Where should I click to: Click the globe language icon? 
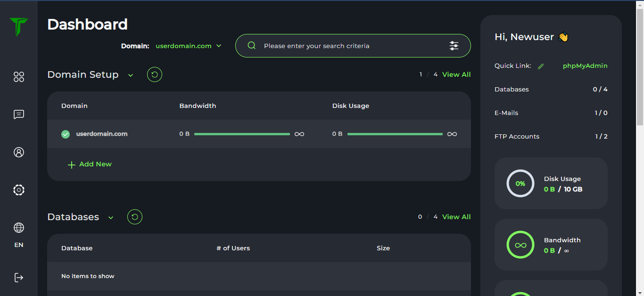pyautogui.click(x=19, y=228)
